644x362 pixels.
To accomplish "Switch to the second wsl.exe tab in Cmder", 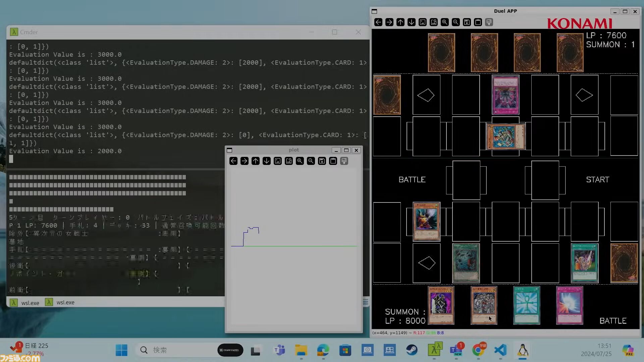I will [x=60, y=302].
